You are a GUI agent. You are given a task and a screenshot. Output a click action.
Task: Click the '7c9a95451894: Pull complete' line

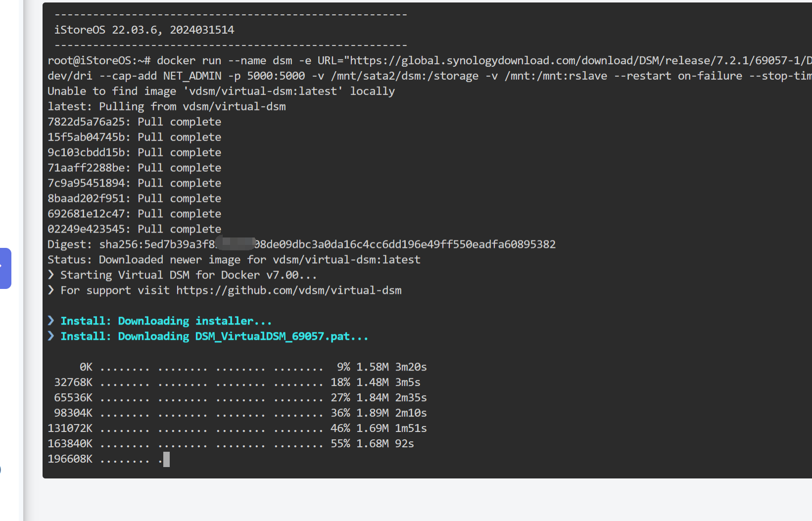pos(135,184)
